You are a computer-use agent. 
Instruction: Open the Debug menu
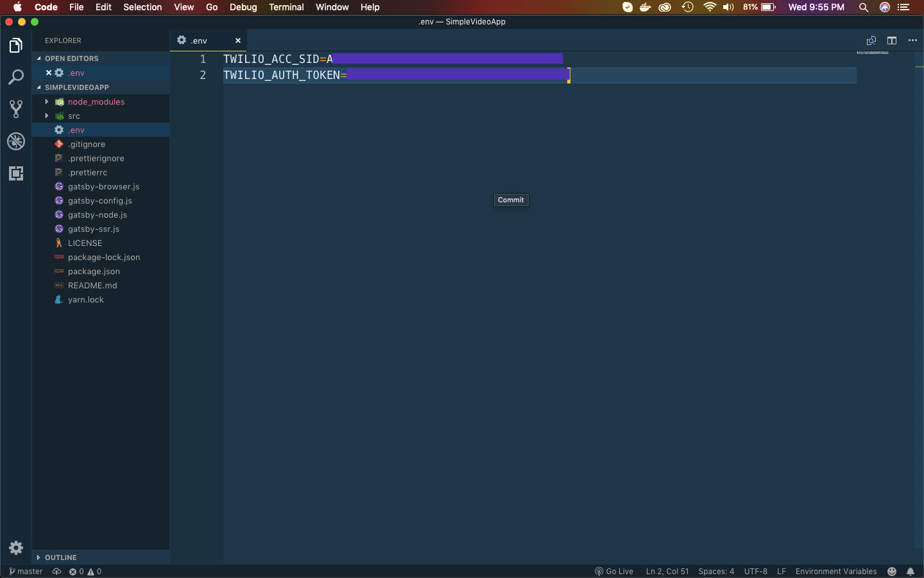pyautogui.click(x=243, y=7)
